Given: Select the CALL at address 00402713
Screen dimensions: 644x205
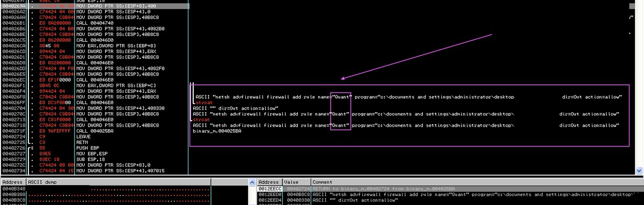Looking at the screenshot, I should click(94, 119).
